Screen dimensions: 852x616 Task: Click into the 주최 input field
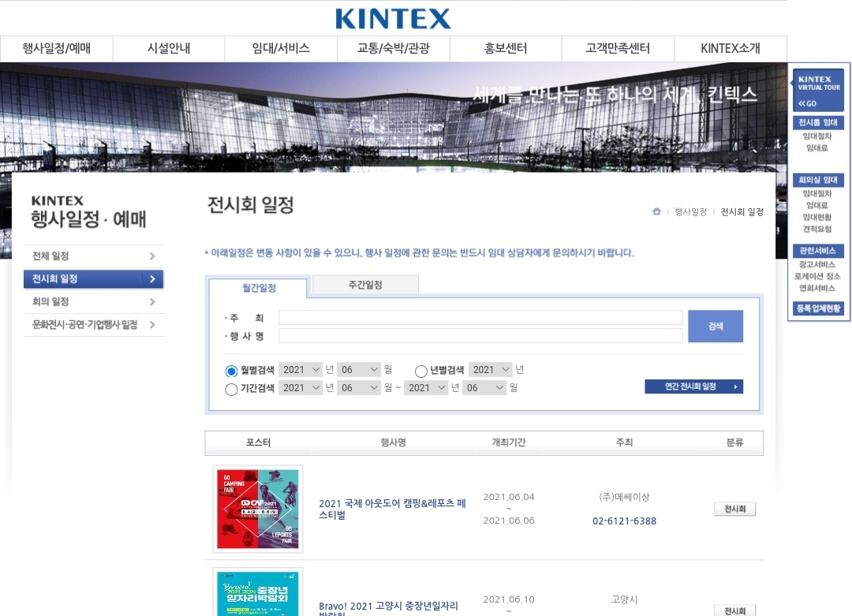(480, 318)
